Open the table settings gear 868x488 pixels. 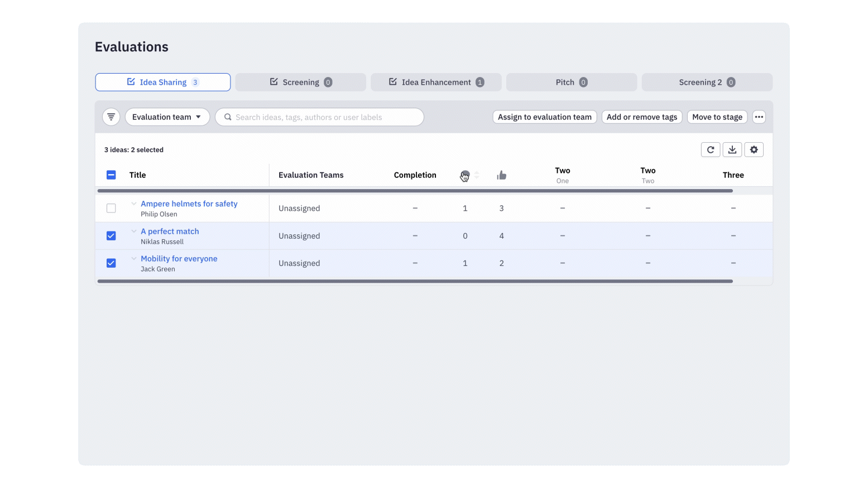754,149
